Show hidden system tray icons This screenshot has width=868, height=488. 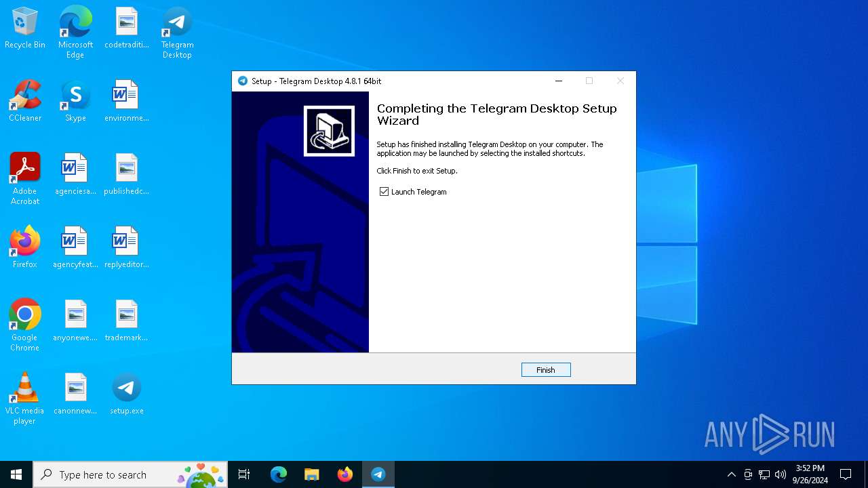[x=731, y=474]
